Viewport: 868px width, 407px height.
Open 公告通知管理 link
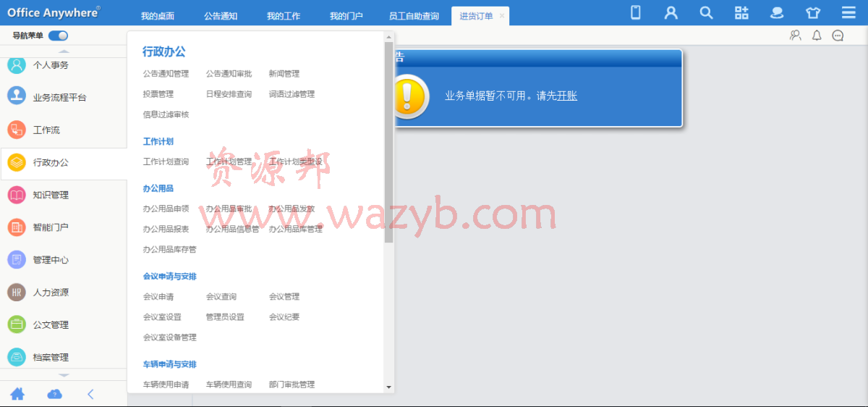click(166, 74)
